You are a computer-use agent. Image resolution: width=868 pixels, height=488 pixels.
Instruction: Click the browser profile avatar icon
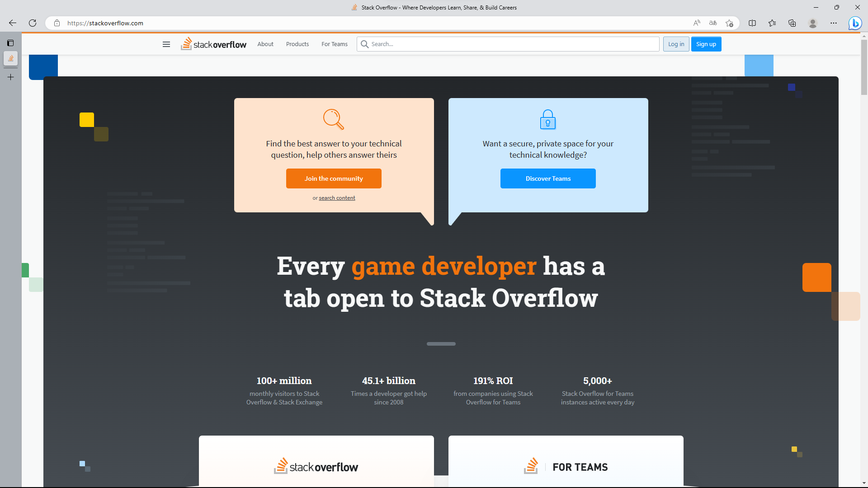tap(812, 23)
